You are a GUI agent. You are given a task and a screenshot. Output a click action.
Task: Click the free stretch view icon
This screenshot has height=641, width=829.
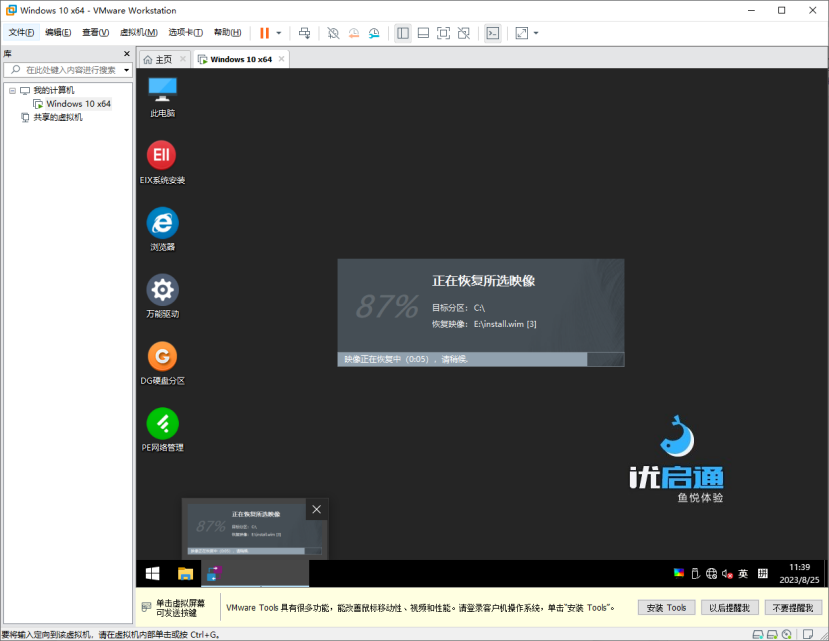click(x=522, y=33)
